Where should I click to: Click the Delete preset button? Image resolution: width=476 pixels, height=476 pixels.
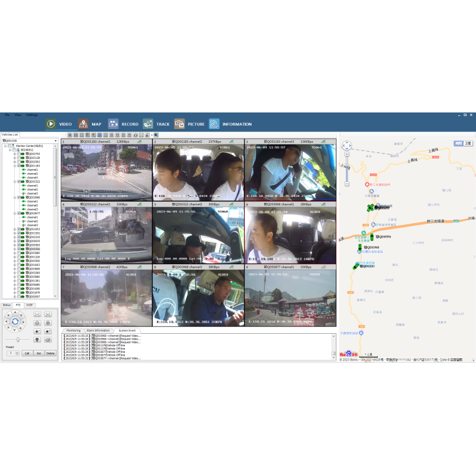[51, 353]
